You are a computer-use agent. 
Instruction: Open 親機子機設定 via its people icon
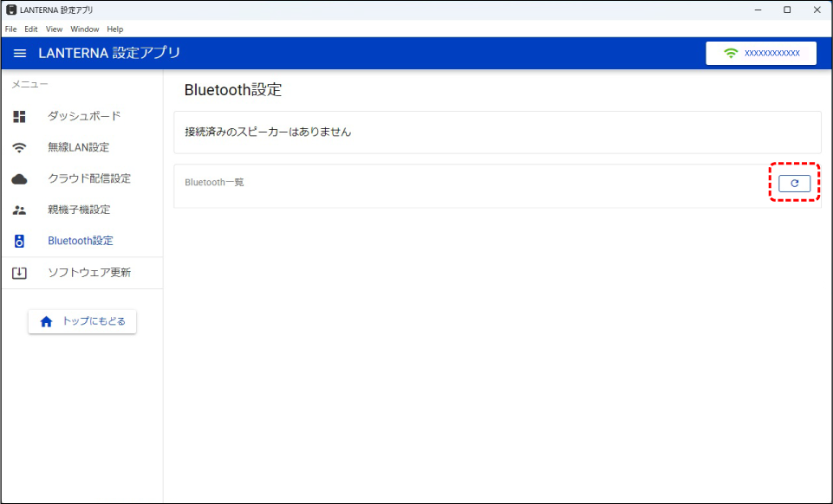(x=20, y=210)
